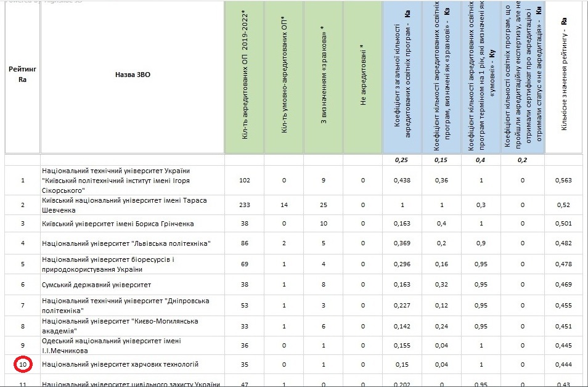Click Кз value 0,32 in Сумський row
Image resolution: width=588 pixels, height=387 pixels.
tap(441, 284)
